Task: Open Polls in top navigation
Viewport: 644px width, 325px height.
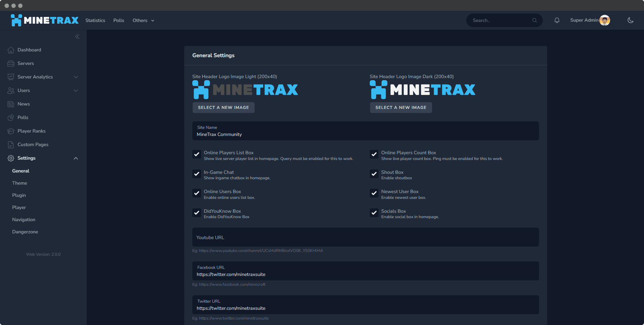Action: pyautogui.click(x=119, y=20)
